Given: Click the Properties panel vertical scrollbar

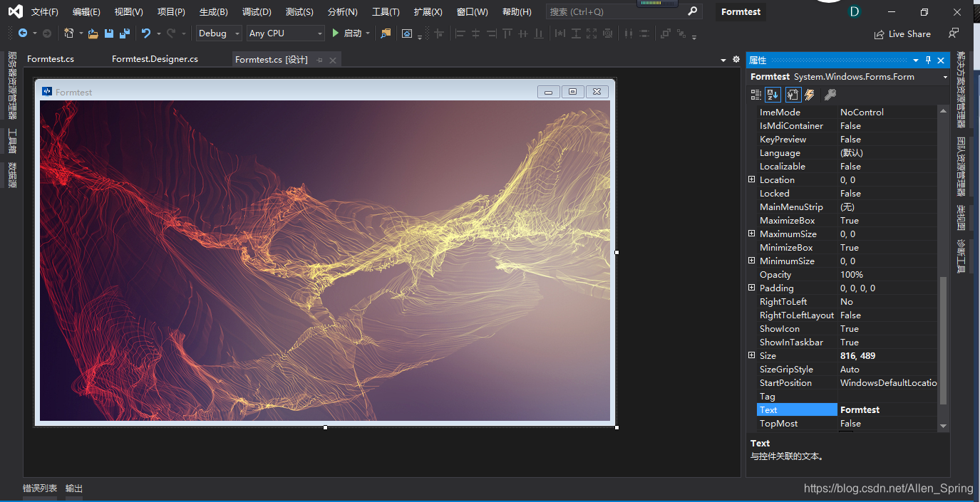Looking at the screenshot, I should click(944, 341).
